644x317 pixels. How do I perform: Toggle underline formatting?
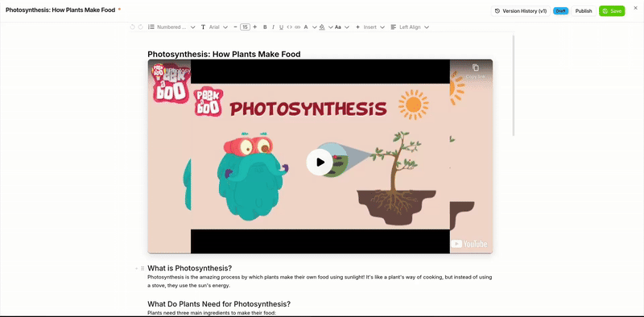pos(281,27)
